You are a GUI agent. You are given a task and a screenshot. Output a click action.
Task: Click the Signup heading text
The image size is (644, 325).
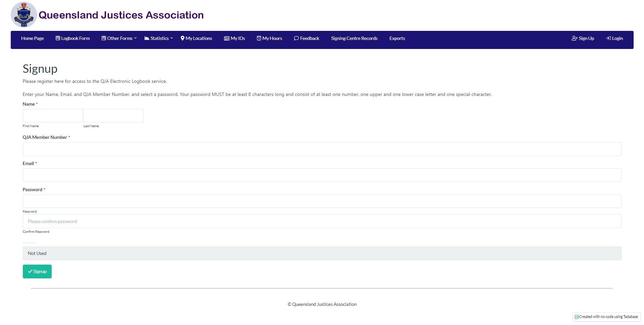pos(40,69)
